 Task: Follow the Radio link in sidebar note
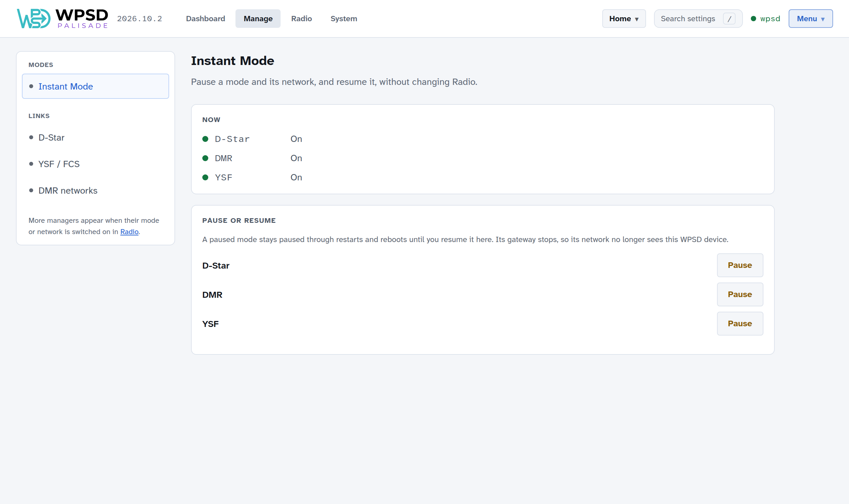click(129, 232)
